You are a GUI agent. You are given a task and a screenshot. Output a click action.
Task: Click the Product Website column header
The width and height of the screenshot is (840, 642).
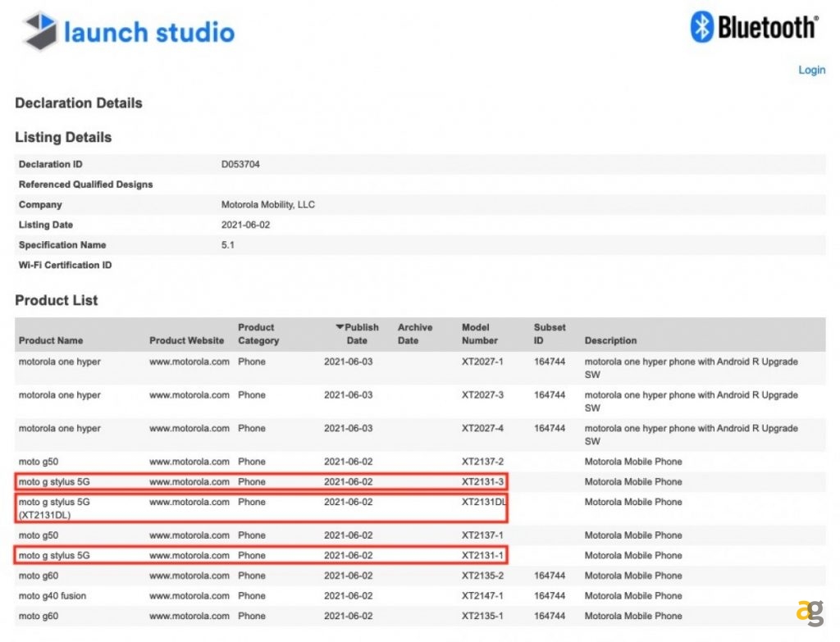[x=186, y=340]
